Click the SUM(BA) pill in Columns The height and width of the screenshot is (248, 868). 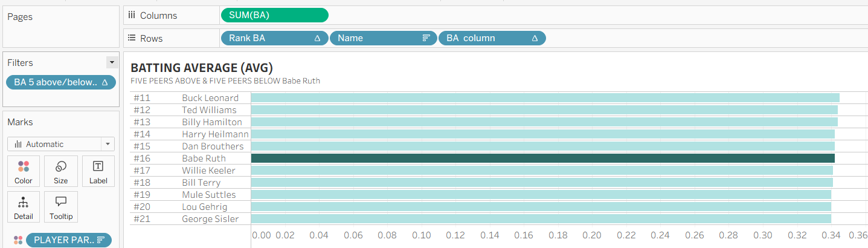click(274, 16)
